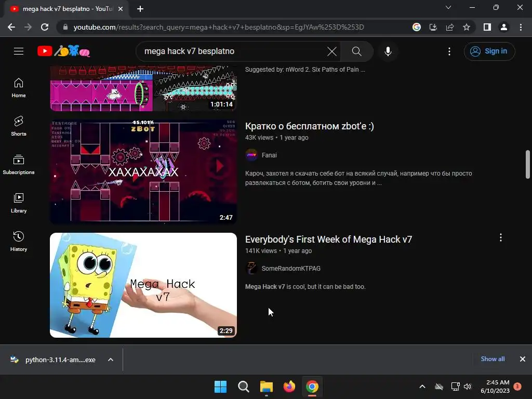The height and width of the screenshot is (399, 532).
Task: Click SomeRandomKTPAG channel avatar
Action: 251,269
